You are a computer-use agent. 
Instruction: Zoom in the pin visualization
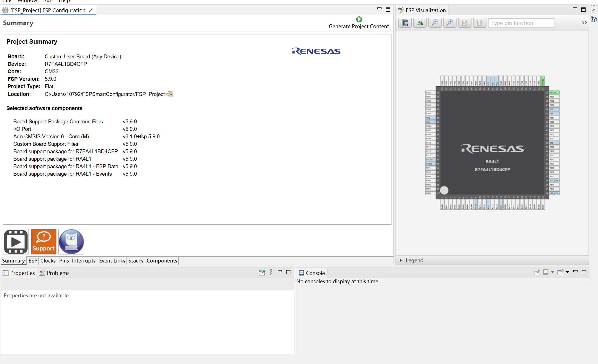pos(450,23)
